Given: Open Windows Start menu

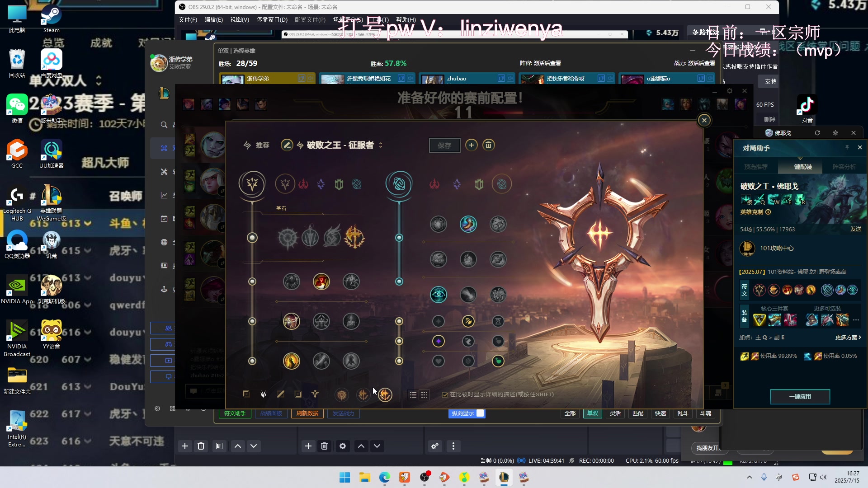Looking at the screenshot, I should click(344, 477).
